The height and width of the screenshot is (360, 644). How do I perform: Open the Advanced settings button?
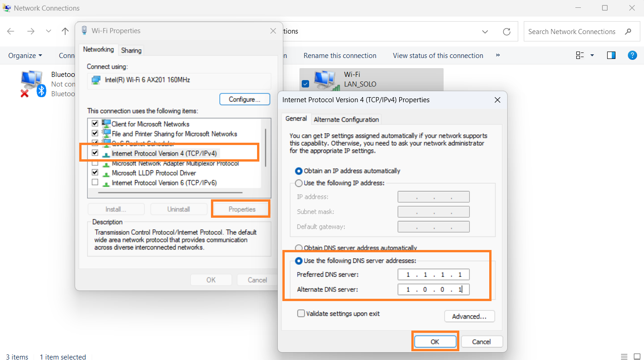point(469,316)
